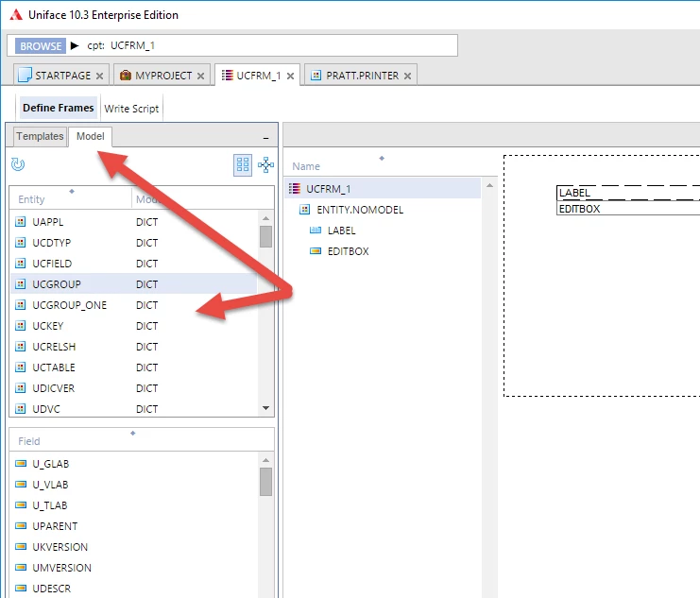Select the Define Frames worksheet

point(59,108)
